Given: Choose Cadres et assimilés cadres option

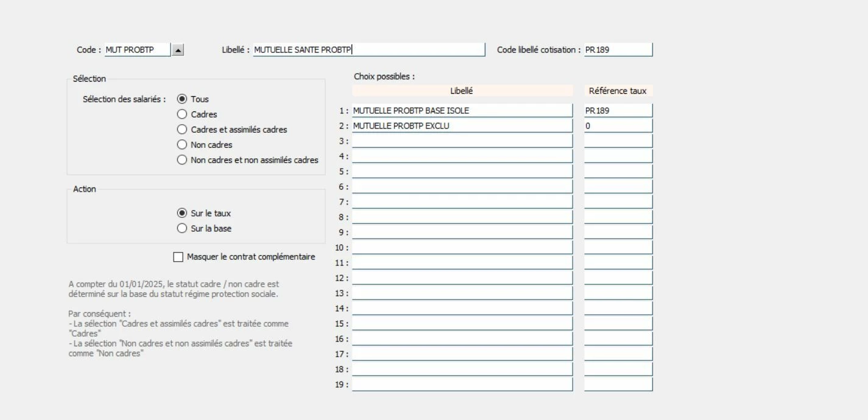Looking at the screenshot, I should click(x=182, y=129).
